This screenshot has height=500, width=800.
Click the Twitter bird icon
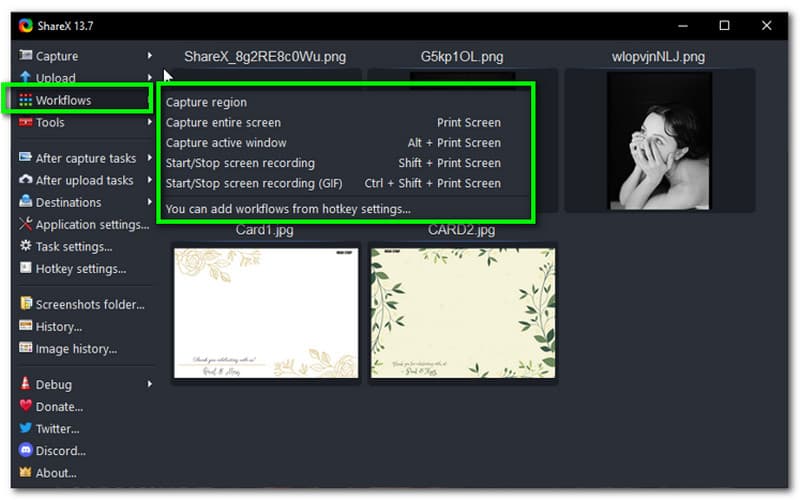point(26,428)
